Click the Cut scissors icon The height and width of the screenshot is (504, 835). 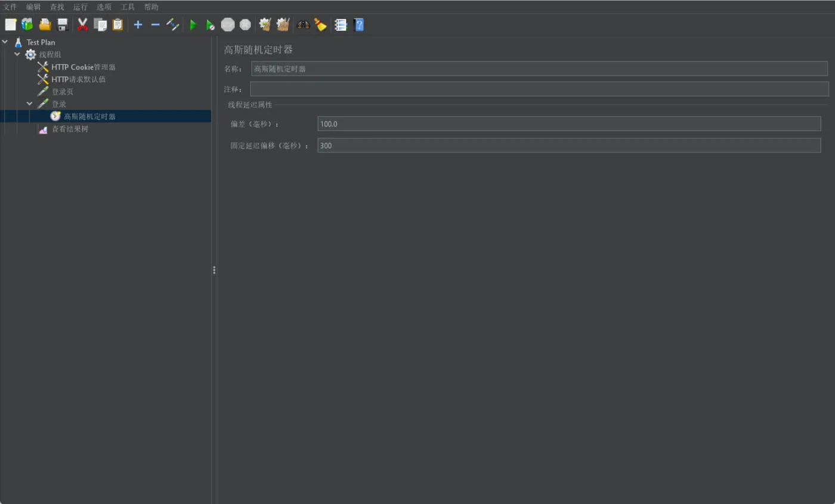point(83,24)
